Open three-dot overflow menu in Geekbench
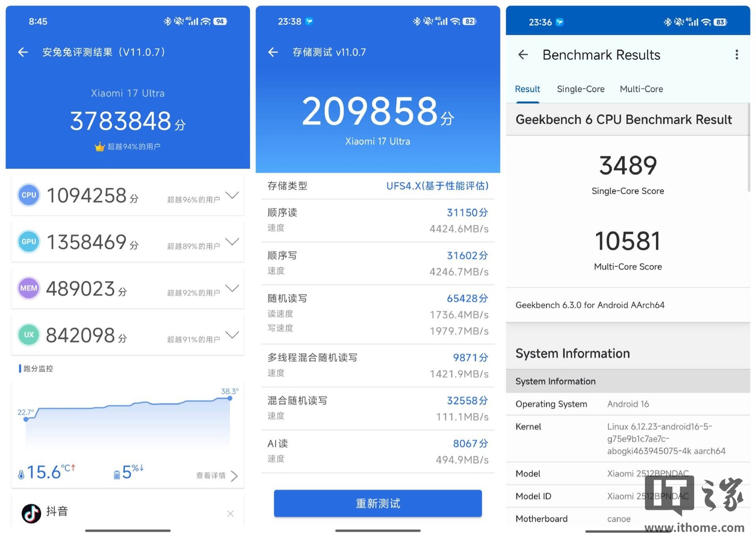The image size is (756, 542). tap(737, 55)
